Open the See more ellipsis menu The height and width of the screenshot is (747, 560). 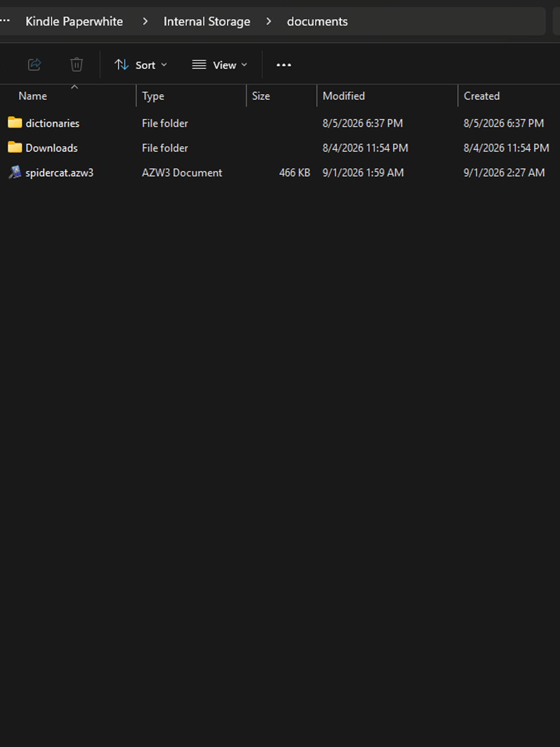point(284,65)
